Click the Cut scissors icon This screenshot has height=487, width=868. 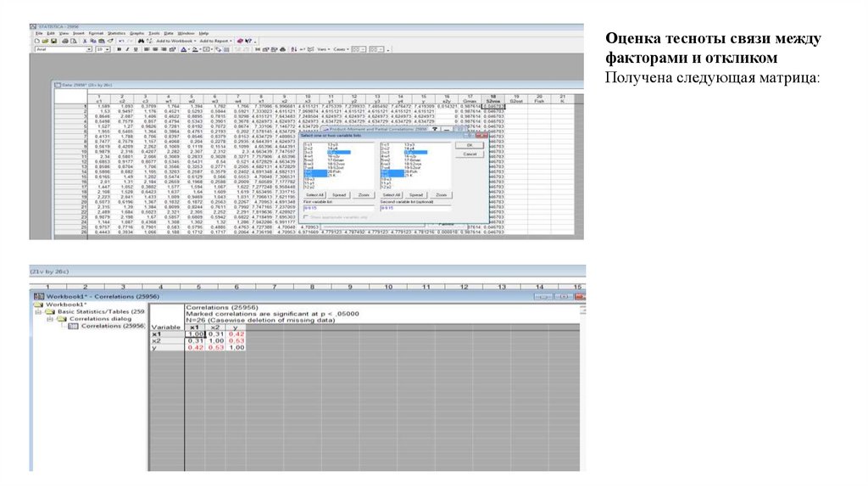click(x=85, y=41)
